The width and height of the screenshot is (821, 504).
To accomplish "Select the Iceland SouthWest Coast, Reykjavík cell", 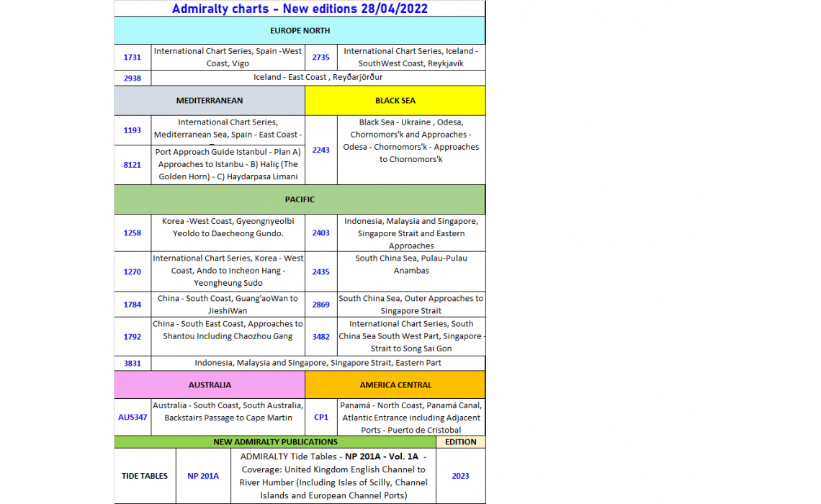I will pyautogui.click(x=411, y=57).
